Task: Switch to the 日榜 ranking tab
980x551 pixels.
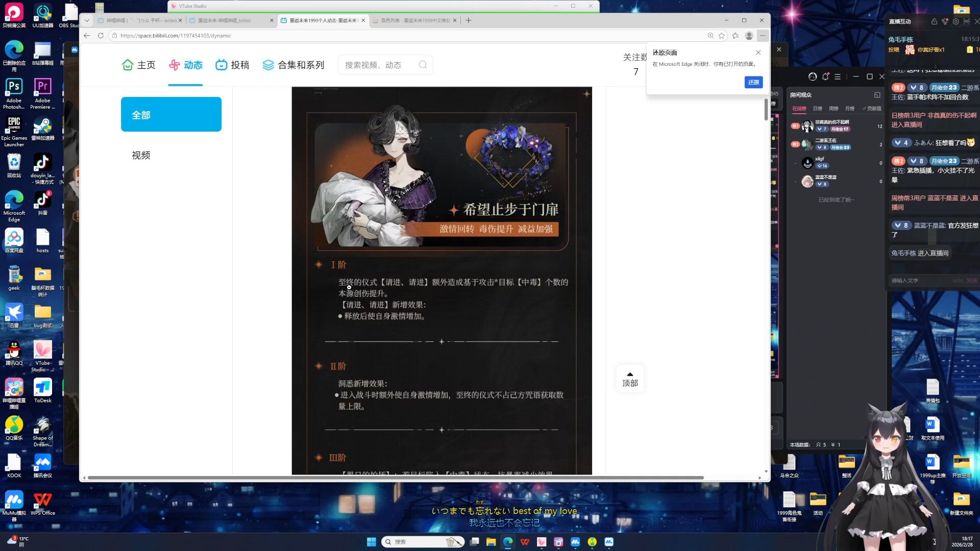Action: pos(818,109)
